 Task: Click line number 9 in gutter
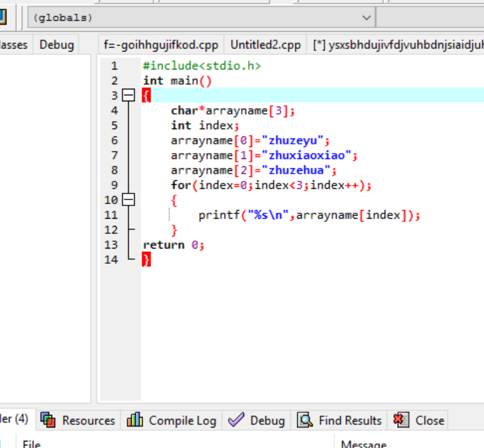click(114, 185)
